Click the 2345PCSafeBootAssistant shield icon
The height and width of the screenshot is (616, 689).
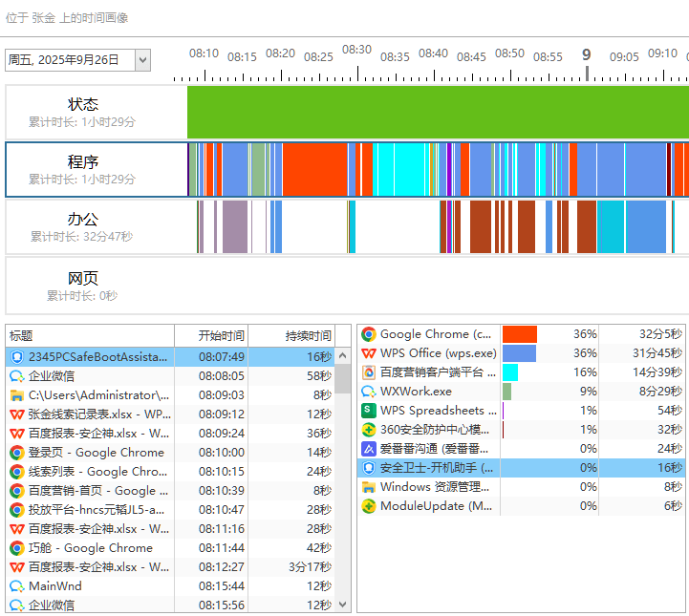point(17,357)
